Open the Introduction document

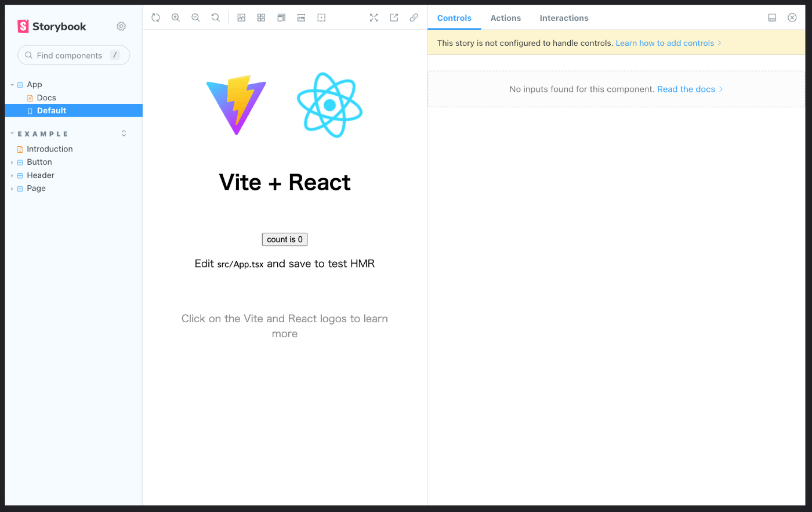click(x=50, y=149)
